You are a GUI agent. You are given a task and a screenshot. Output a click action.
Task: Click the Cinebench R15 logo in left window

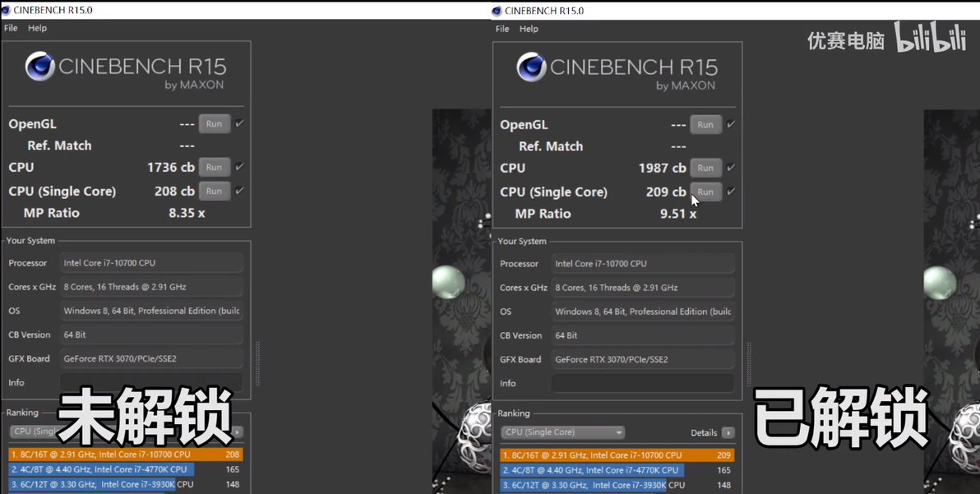coord(126,71)
